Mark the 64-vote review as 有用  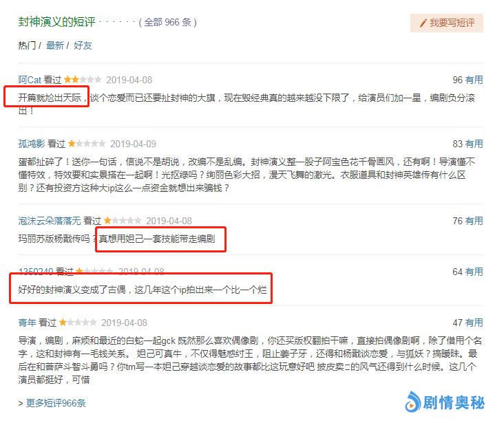[474, 272]
